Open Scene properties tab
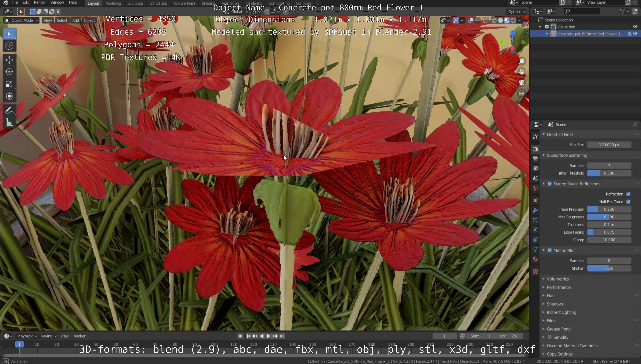Screen dimensions: 641x364 pos(535,178)
